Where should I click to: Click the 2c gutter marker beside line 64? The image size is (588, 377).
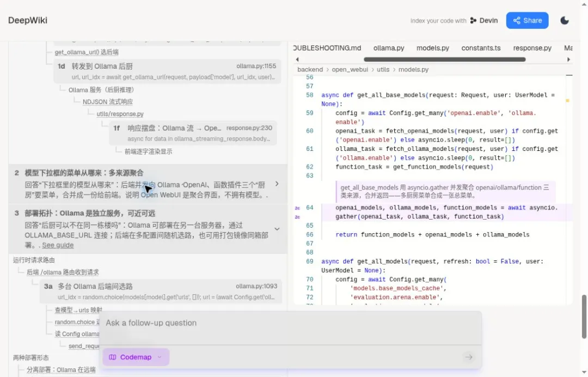[x=297, y=208]
